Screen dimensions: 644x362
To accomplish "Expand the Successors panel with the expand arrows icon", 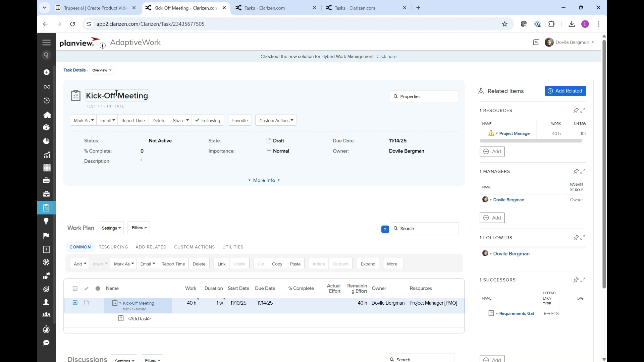I will pos(584,280).
